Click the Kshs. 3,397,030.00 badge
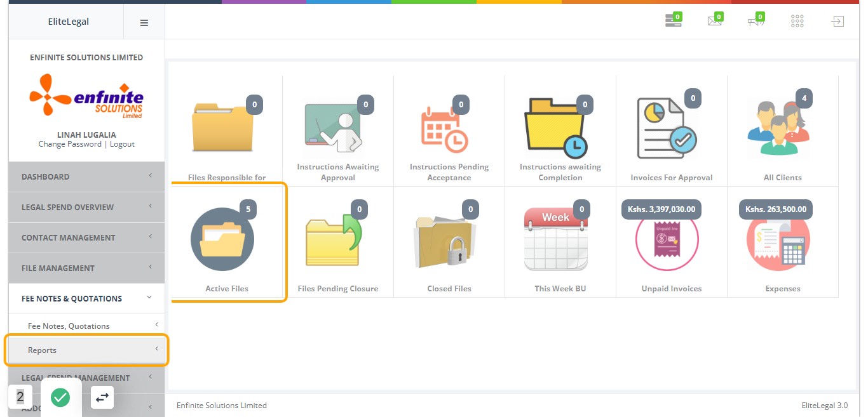Viewport: 868px width, 417px height. (x=661, y=209)
